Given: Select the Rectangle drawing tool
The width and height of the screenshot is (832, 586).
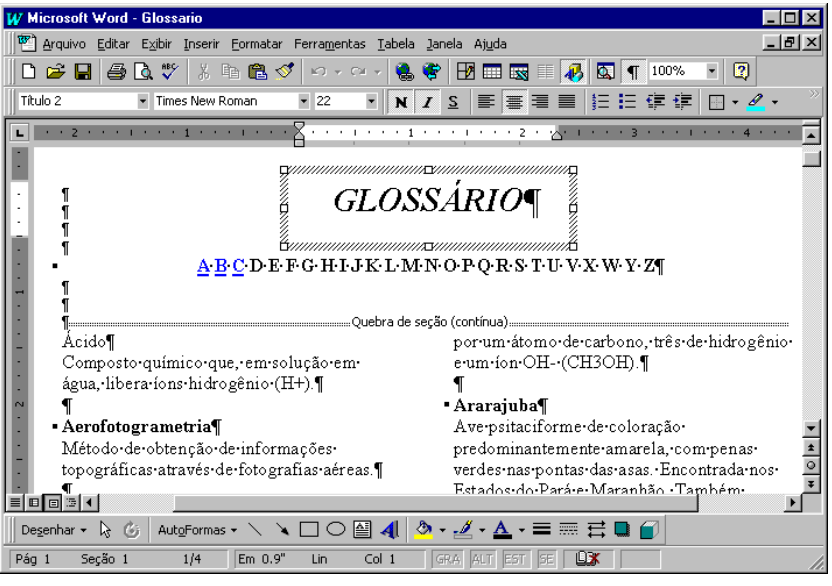Looking at the screenshot, I should click(309, 529).
